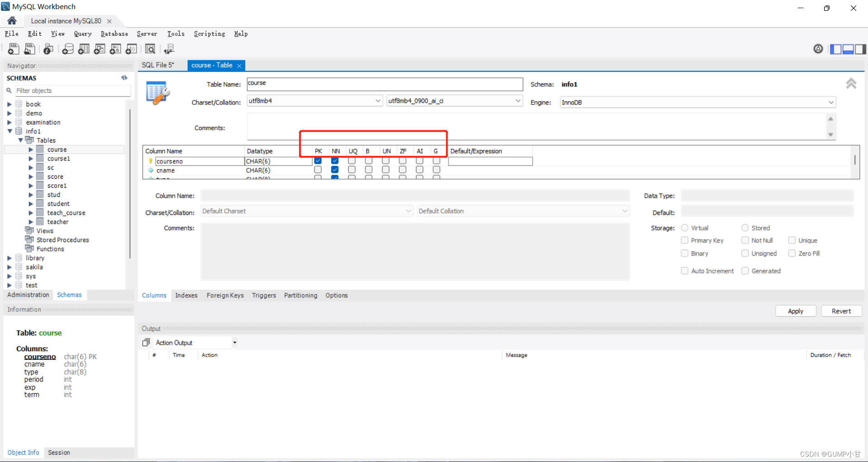Open the utf8mb4 charset dropdown
This screenshot has height=462, width=868.
coord(378,100)
